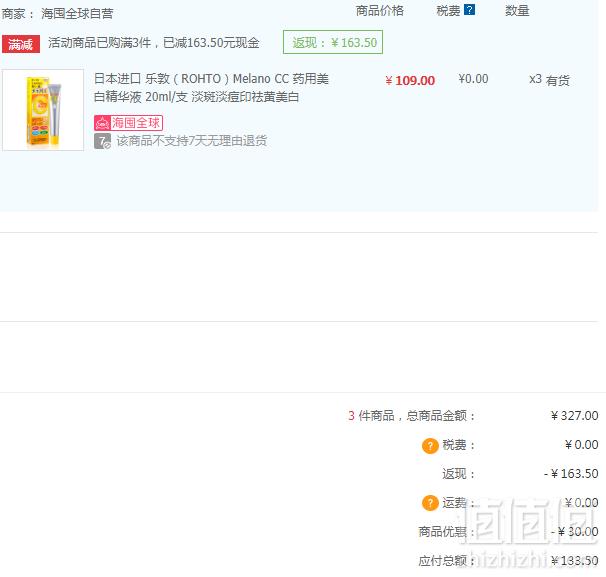Click the 3 件商品，总商品金额 label
The width and height of the screenshot is (606, 577).
tap(412, 415)
